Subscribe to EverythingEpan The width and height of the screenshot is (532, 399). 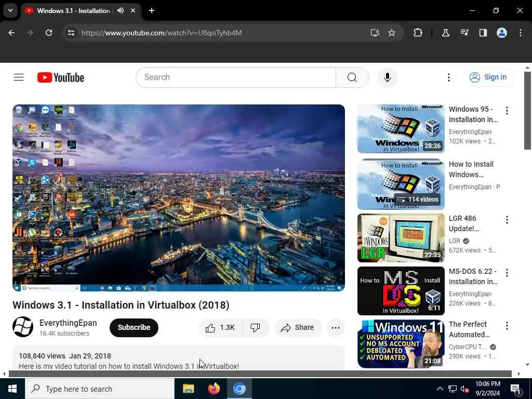pos(134,327)
